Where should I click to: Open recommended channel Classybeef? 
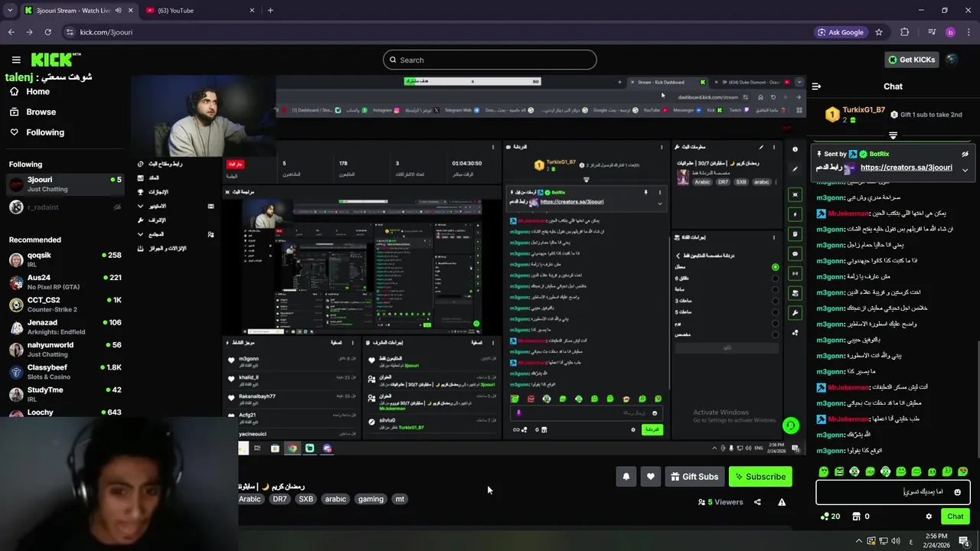(x=65, y=372)
